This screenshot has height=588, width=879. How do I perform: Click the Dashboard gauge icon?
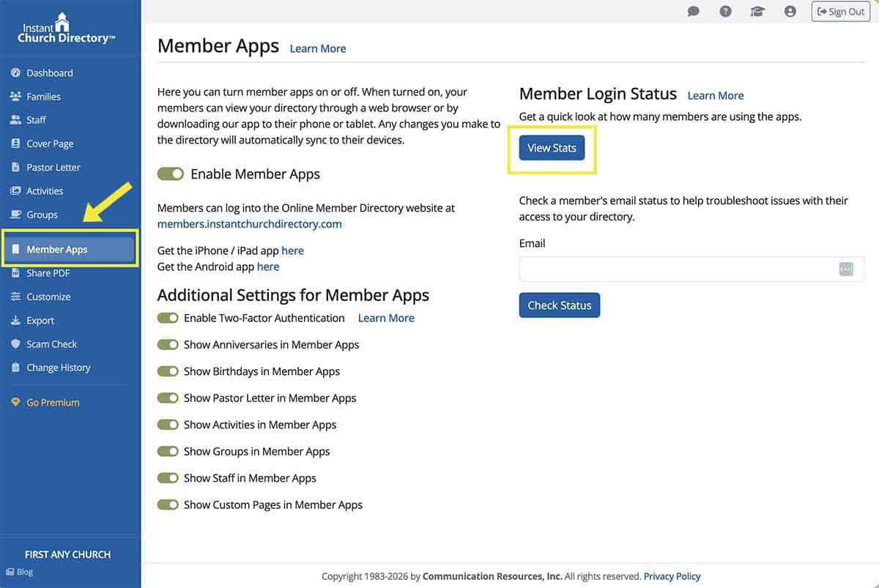15,72
